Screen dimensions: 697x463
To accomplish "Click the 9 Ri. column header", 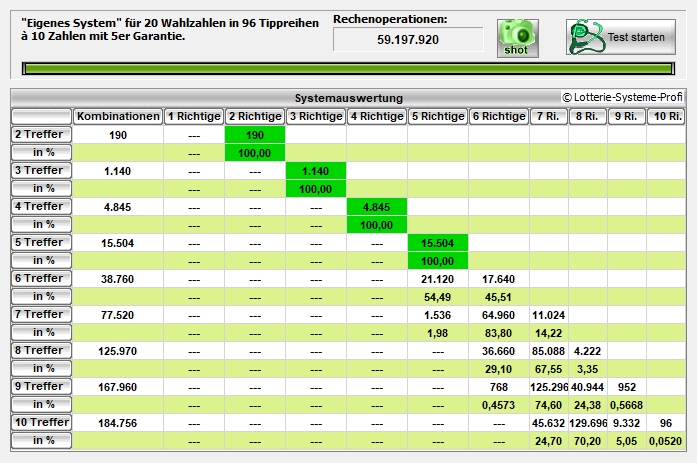I will click(x=626, y=116).
